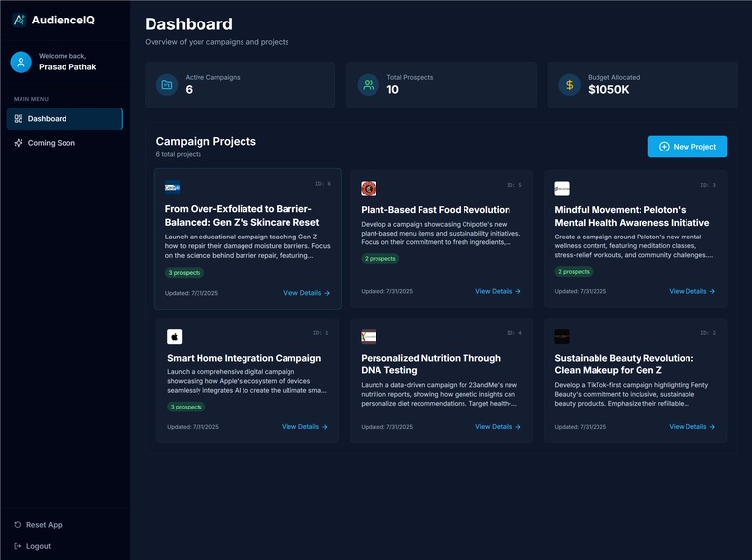Click the Active Campaigns value '6'
752x560 pixels.
189,90
